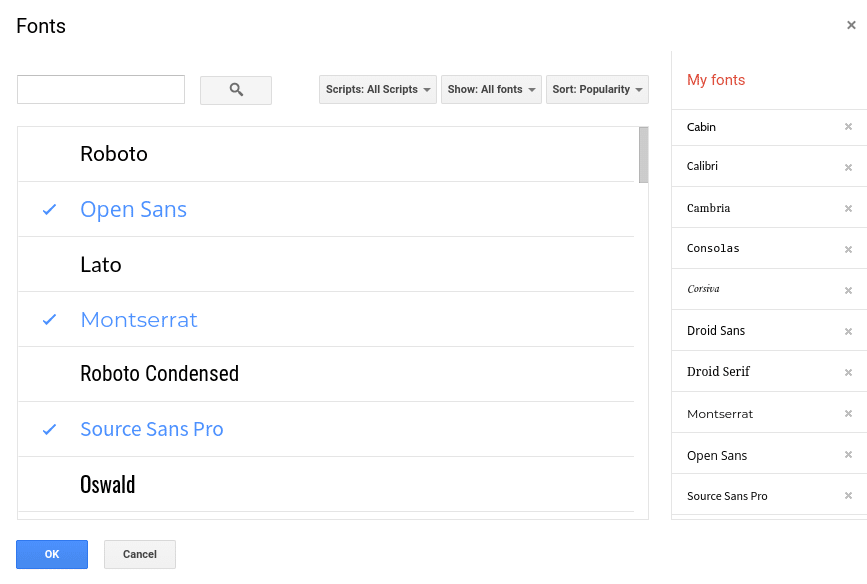Image resolution: width=867 pixels, height=584 pixels.
Task: Open the Sort: Popularity dropdown
Action: [597, 90]
